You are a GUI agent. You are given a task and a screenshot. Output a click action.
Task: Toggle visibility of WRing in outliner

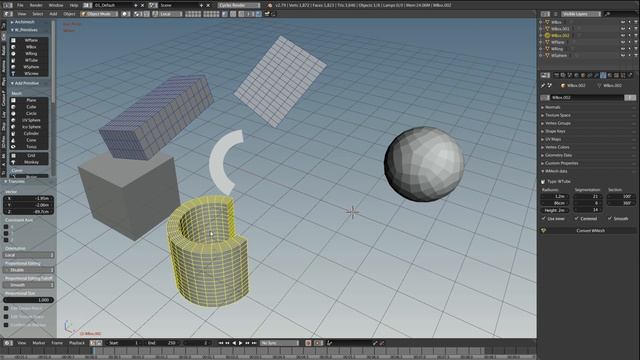[623, 49]
